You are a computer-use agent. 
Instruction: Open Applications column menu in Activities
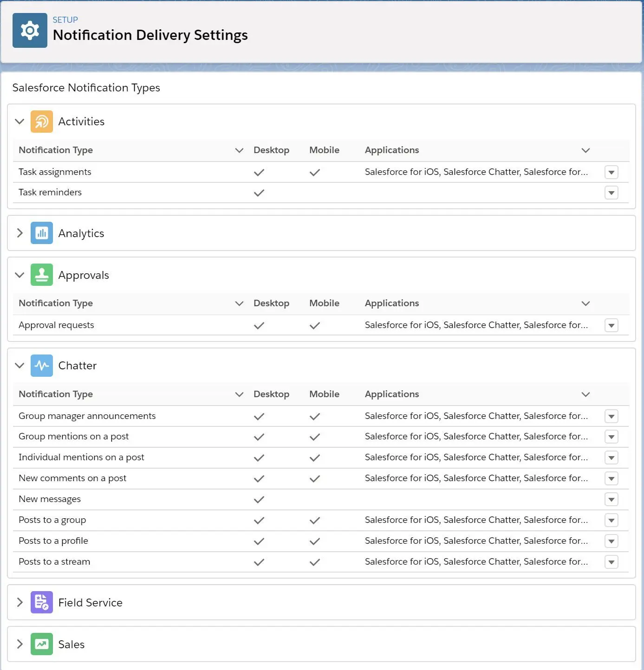pos(585,150)
